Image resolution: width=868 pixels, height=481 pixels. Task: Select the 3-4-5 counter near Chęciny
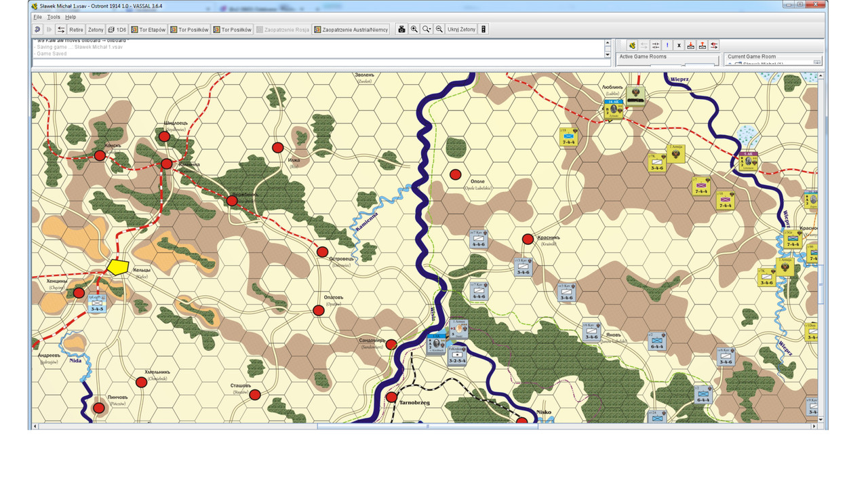point(96,304)
